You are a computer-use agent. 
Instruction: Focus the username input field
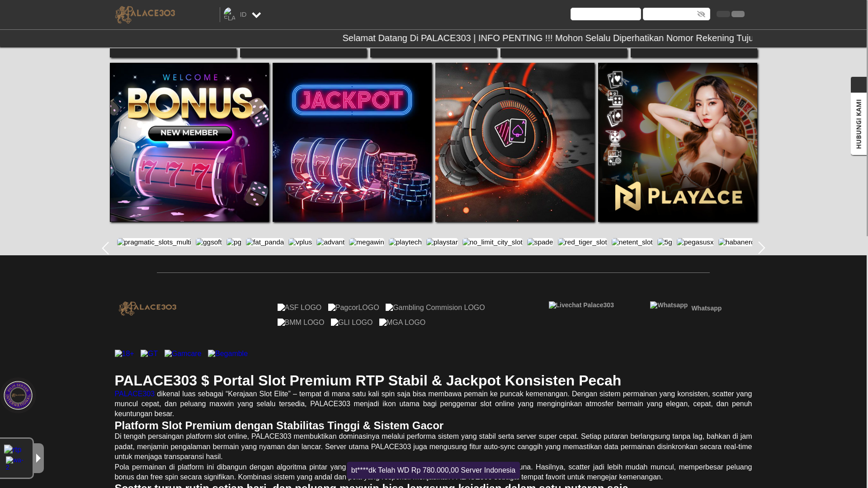605,14
